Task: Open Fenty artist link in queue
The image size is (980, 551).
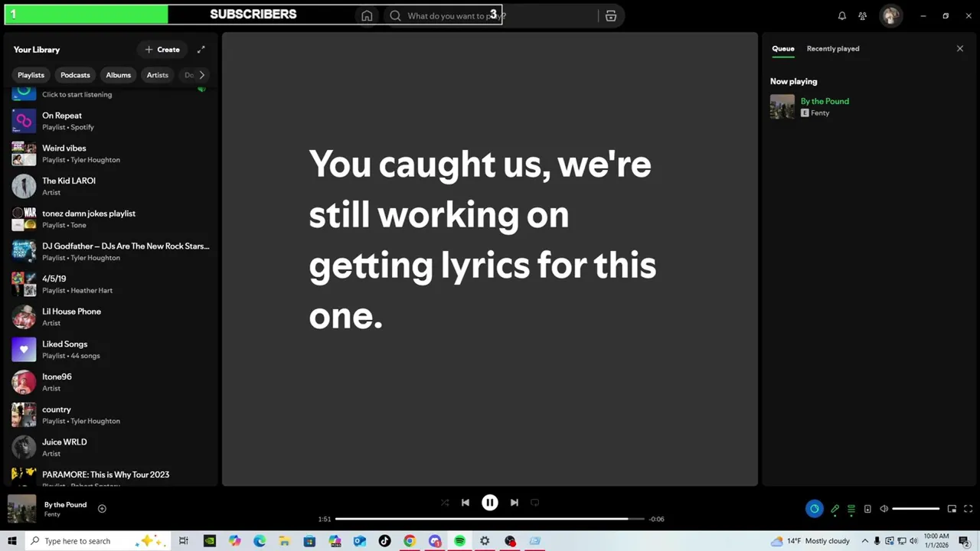Action: tap(820, 113)
